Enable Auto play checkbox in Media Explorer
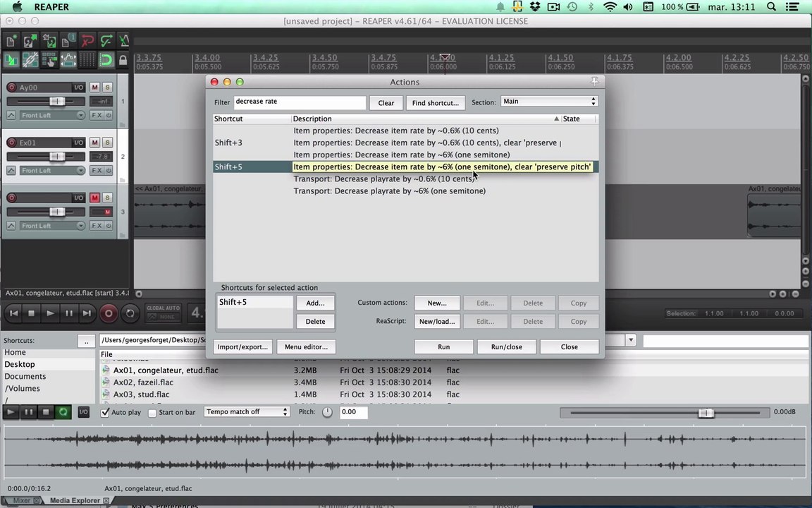This screenshot has width=812, height=508. [105, 413]
